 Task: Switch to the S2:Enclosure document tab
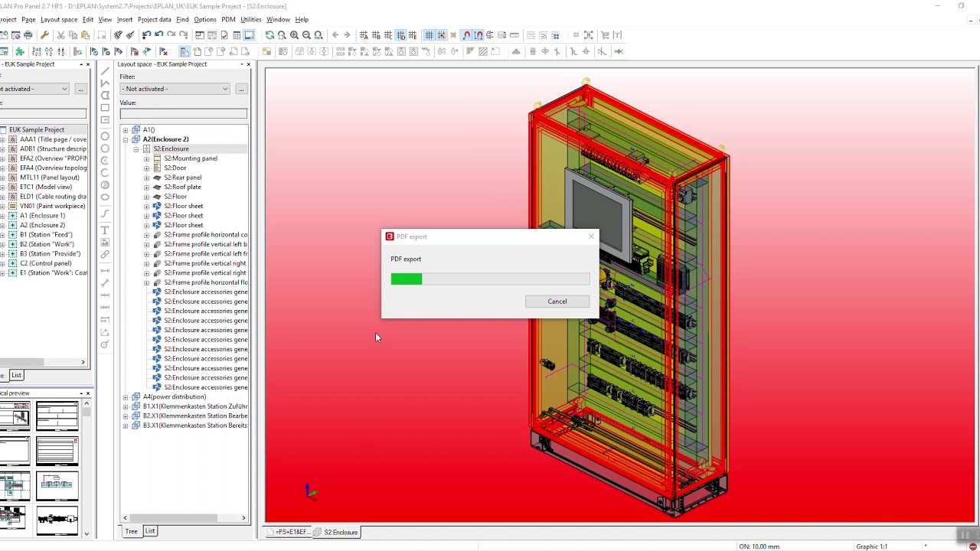click(x=336, y=532)
